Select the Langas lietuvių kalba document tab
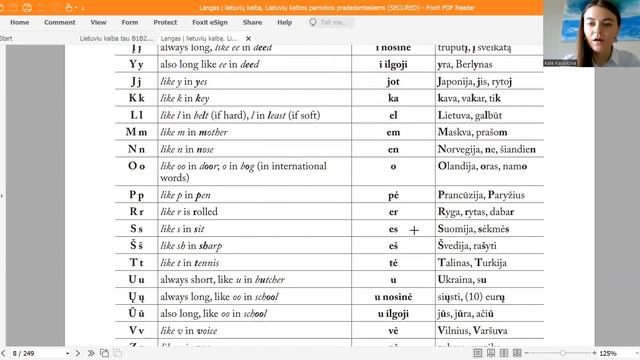 coord(199,38)
